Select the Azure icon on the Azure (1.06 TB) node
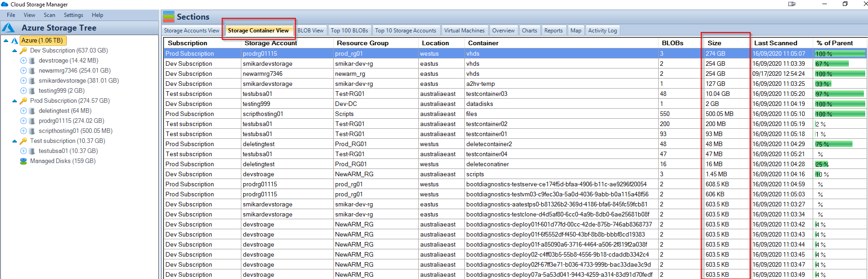 [15, 41]
